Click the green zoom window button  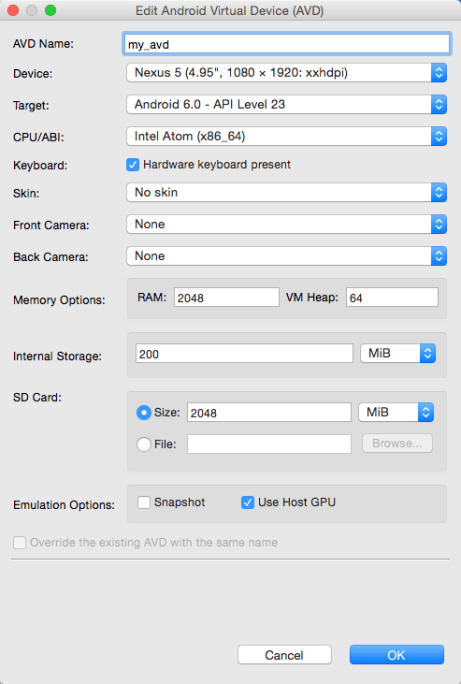click(51, 10)
